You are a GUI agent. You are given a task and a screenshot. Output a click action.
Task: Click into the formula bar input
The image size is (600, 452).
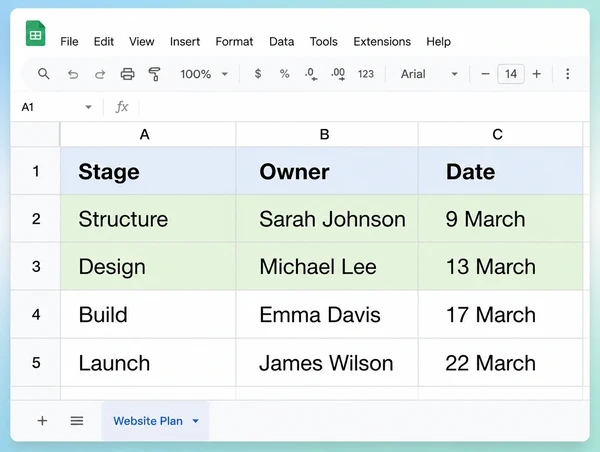pyautogui.click(x=364, y=107)
